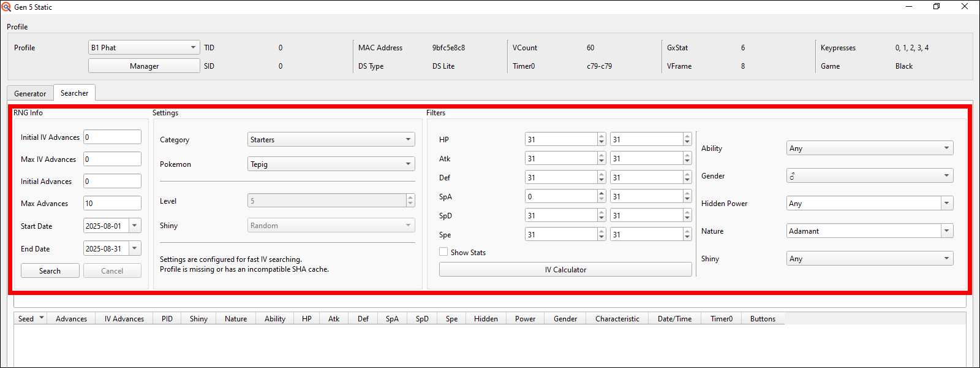Viewport: 980px width, 368px height.
Task: Click the SpA maximum IV field
Action: pos(646,196)
